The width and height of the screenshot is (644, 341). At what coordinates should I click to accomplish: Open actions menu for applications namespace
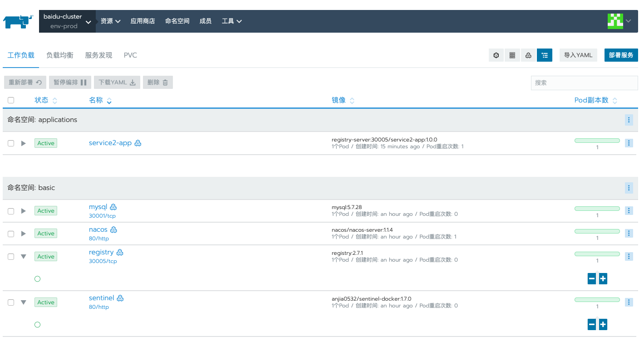pos(629,120)
